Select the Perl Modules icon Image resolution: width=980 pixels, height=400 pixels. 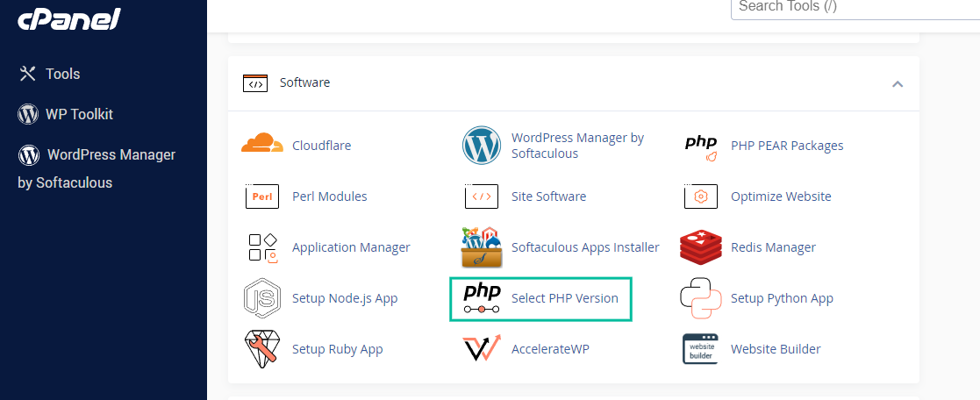(261, 196)
